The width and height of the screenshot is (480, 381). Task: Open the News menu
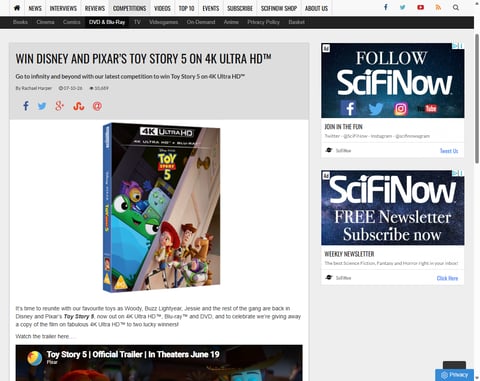pyautogui.click(x=35, y=8)
